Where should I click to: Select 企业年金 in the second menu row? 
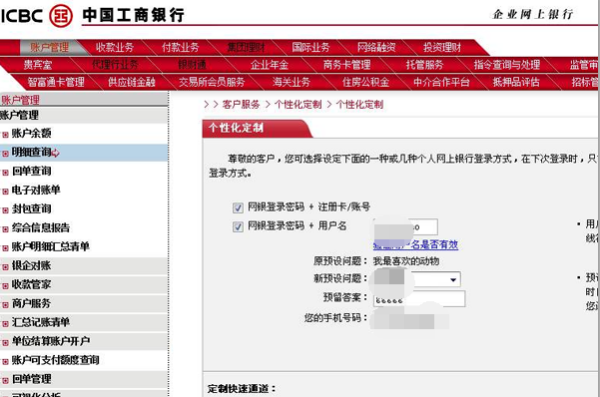(x=269, y=65)
